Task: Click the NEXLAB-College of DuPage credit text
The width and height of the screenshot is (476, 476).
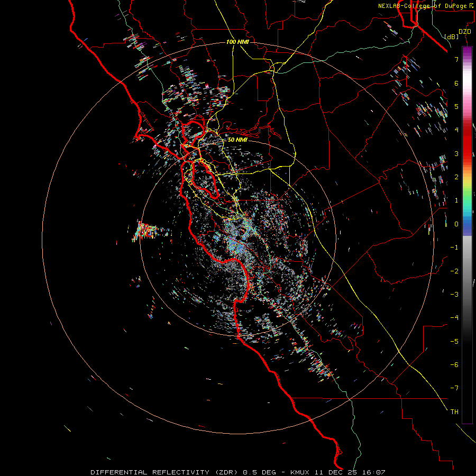Action: 427,6
